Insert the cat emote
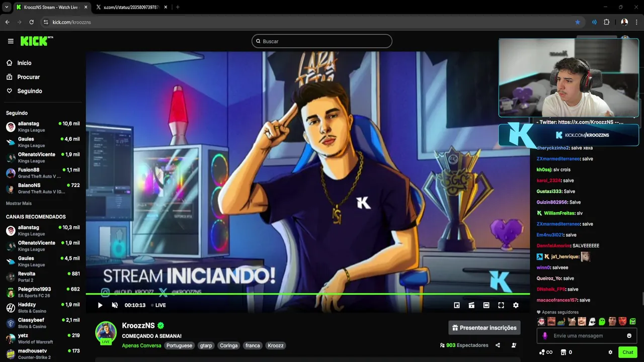The width and height of the screenshot is (644, 362). click(x=572, y=322)
